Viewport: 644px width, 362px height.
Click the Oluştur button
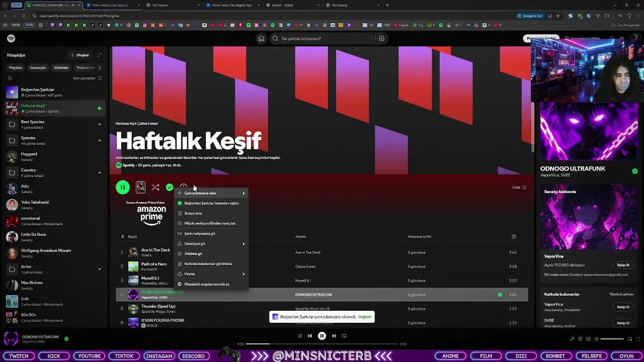tap(79, 55)
